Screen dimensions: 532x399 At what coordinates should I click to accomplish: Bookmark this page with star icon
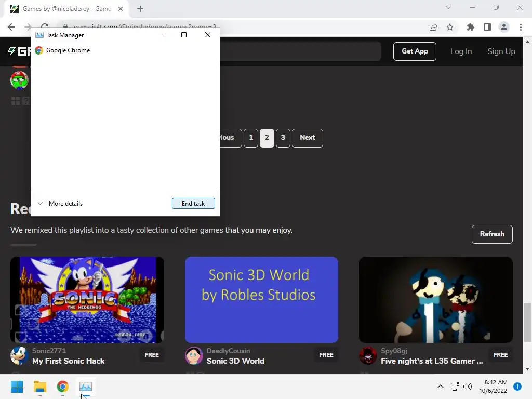pos(450,27)
